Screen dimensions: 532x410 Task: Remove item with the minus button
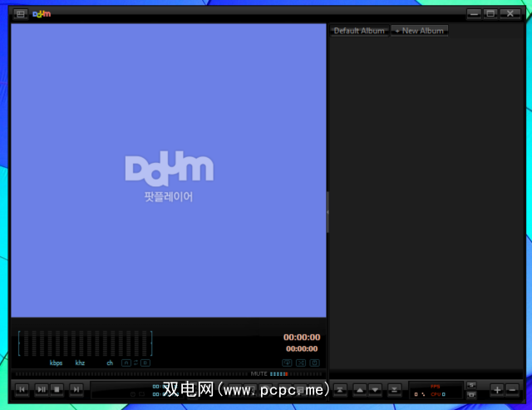point(512,390)
